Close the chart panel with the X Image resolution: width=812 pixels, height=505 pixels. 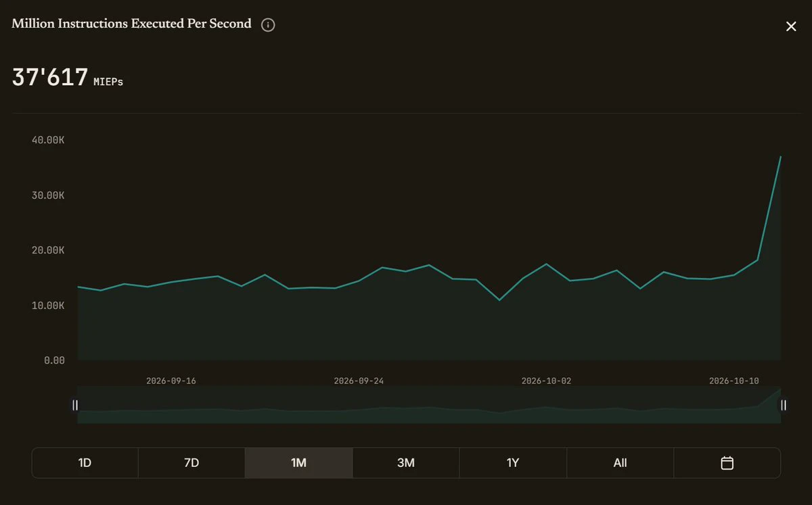[791, 26]
